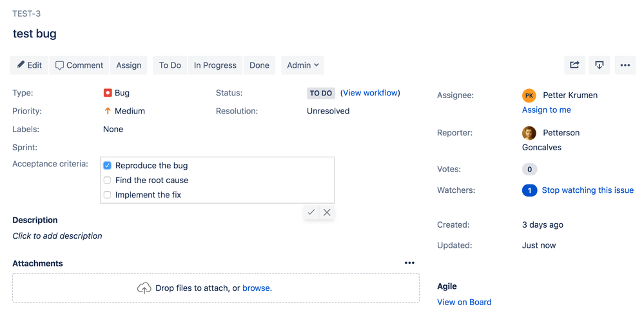The width and height of the screenshot is (644, 318).
Task: Click the Medium priority text
Action: coord(130,111)
